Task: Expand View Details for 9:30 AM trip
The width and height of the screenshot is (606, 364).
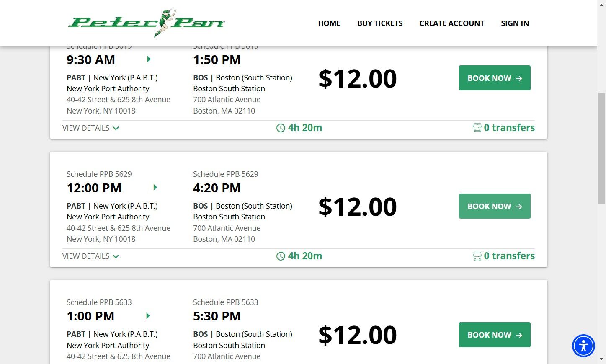Action: tap(90, 128)
